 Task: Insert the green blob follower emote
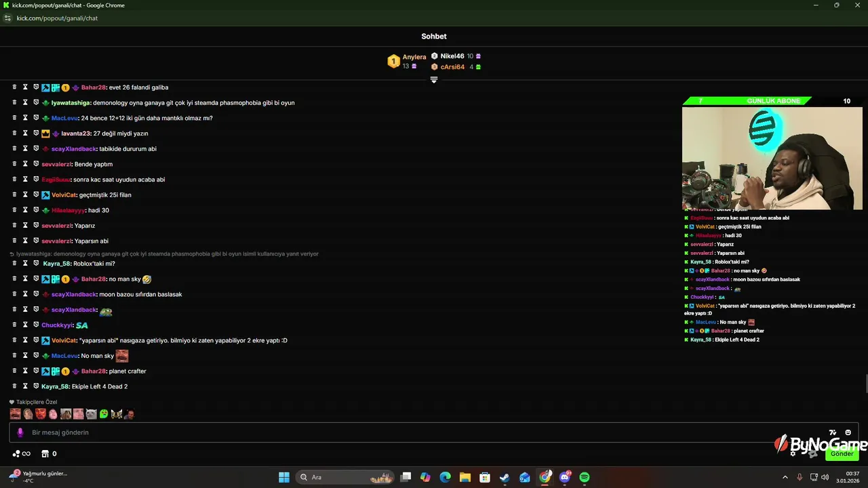click(104, 414)
